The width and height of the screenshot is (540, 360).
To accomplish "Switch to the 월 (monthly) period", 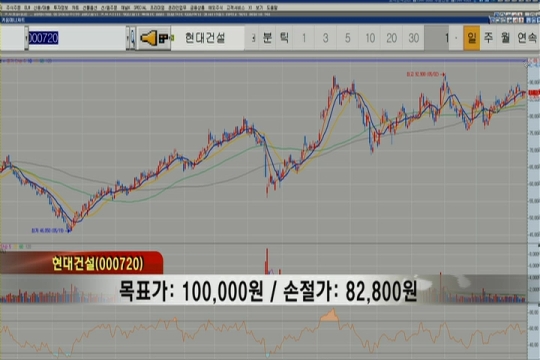I will tap(505, 38).
